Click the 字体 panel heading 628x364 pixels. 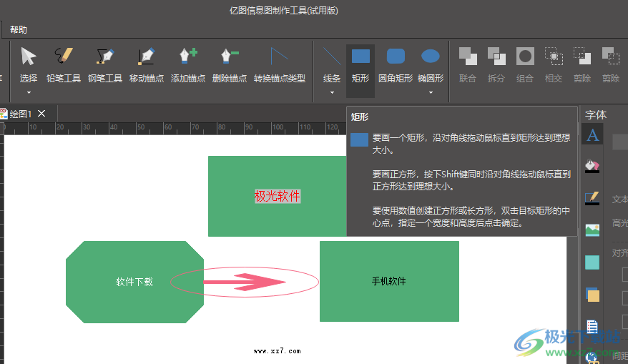pyautogui.click(x=596, y=115)
